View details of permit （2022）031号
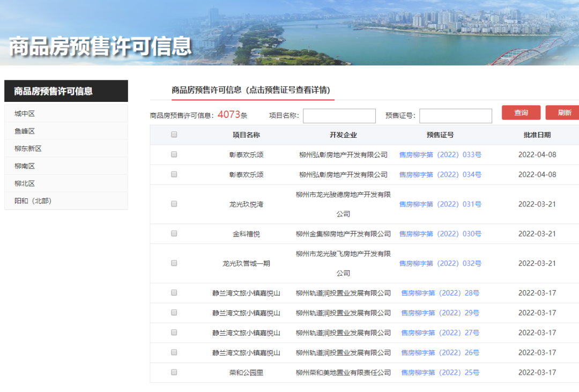The image size is (579, 392). click(440, 204)
